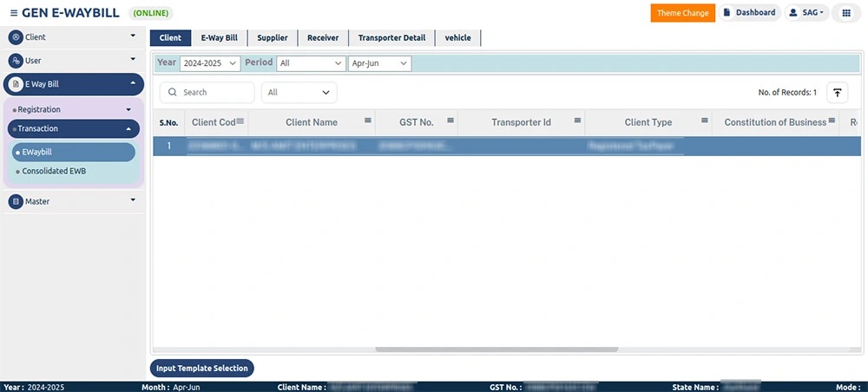868x392 pixels.
Task: Click the GST No. column header
Action: pyautogui.click(x=417, y=123)
